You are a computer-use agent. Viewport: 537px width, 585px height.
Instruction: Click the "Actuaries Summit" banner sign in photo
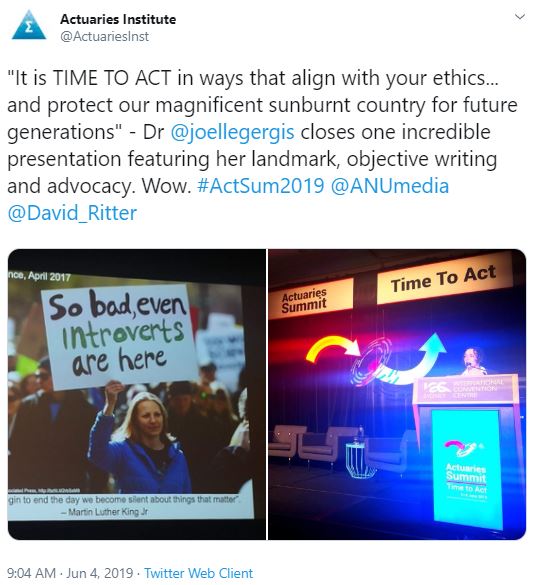click(310, 300)
